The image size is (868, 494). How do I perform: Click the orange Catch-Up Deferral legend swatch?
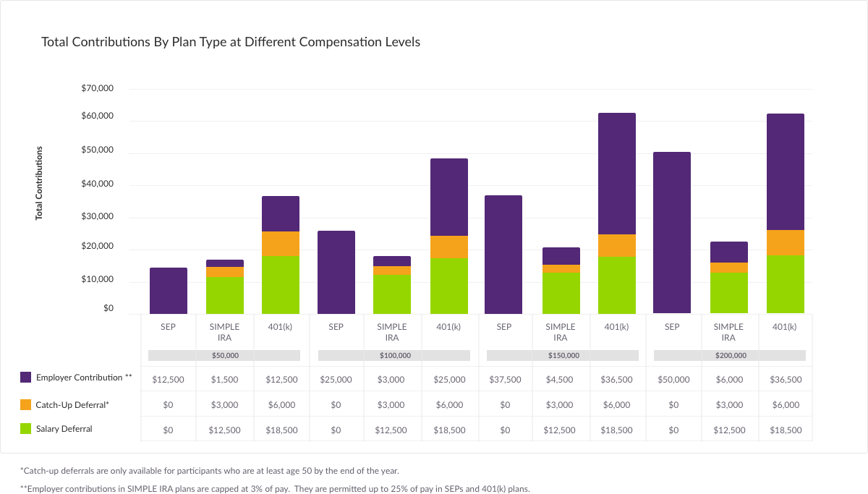pyautogui.click(x=25, y=405)
